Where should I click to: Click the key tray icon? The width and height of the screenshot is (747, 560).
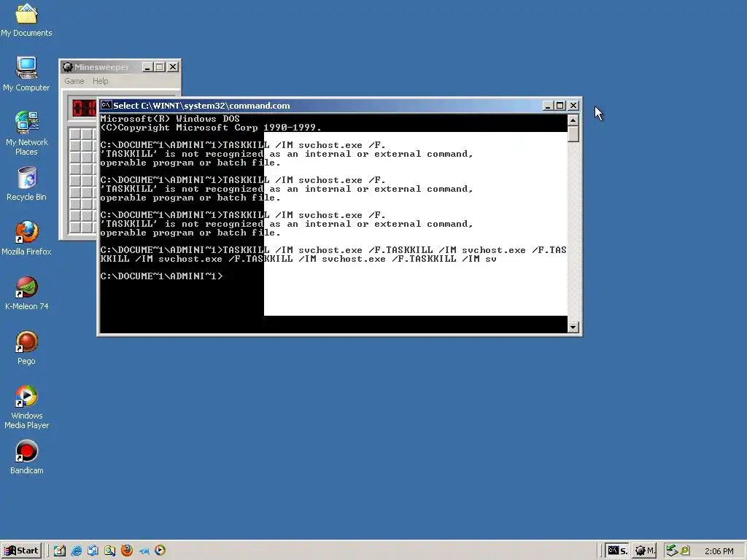pos(685,551)
